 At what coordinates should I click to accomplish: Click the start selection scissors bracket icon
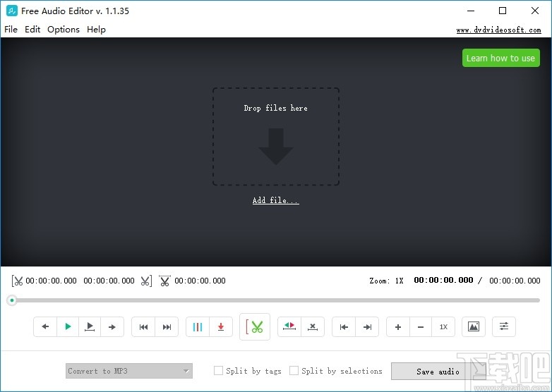click(x=17, y=281)
